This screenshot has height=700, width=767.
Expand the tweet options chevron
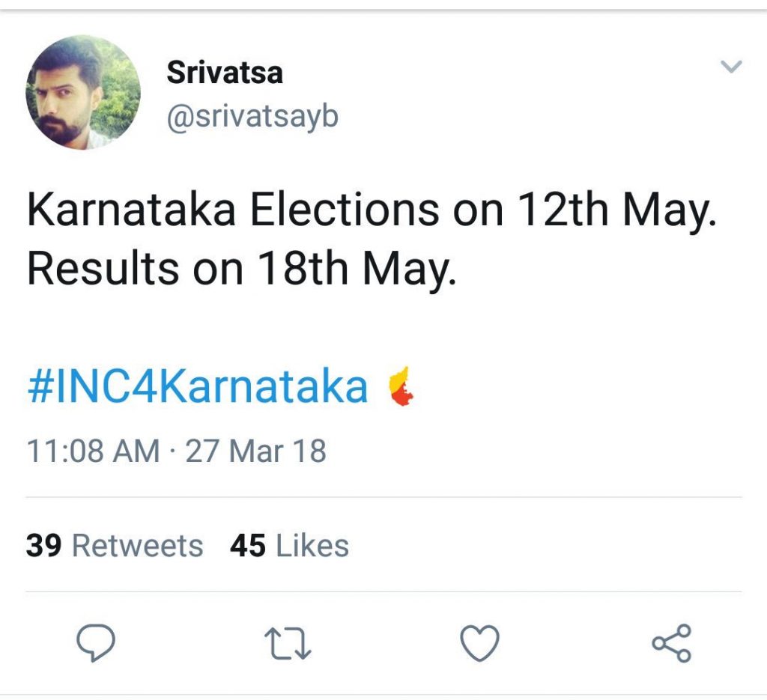pyautogui.click(x=731, y=66)
